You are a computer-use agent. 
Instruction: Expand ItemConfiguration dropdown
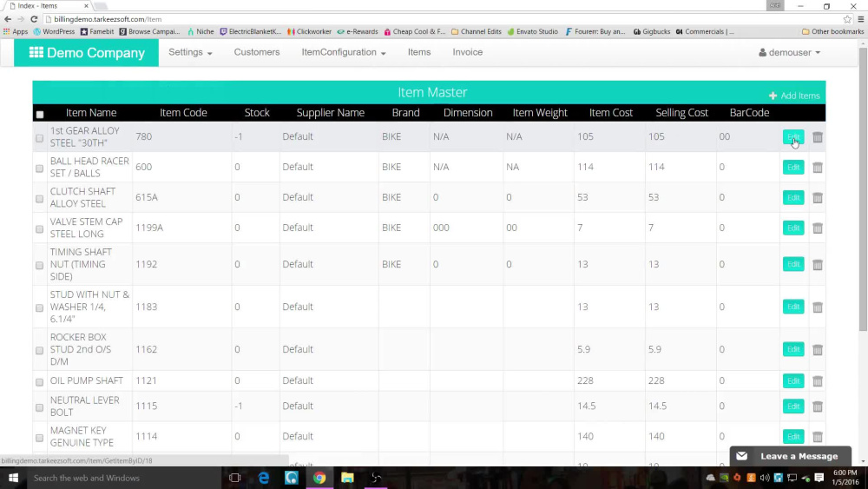(344, 52)
